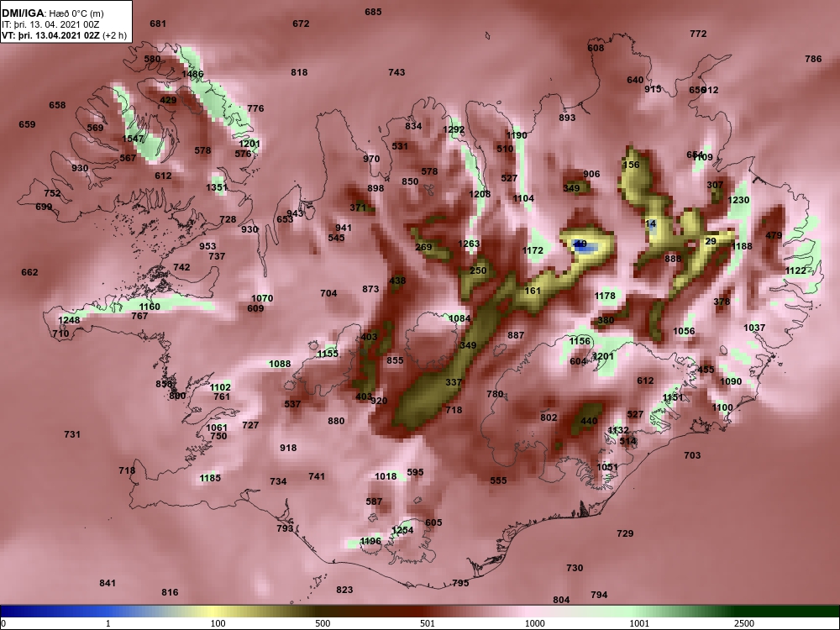
Task: Click the map value 380
Action: pos(606,320)
